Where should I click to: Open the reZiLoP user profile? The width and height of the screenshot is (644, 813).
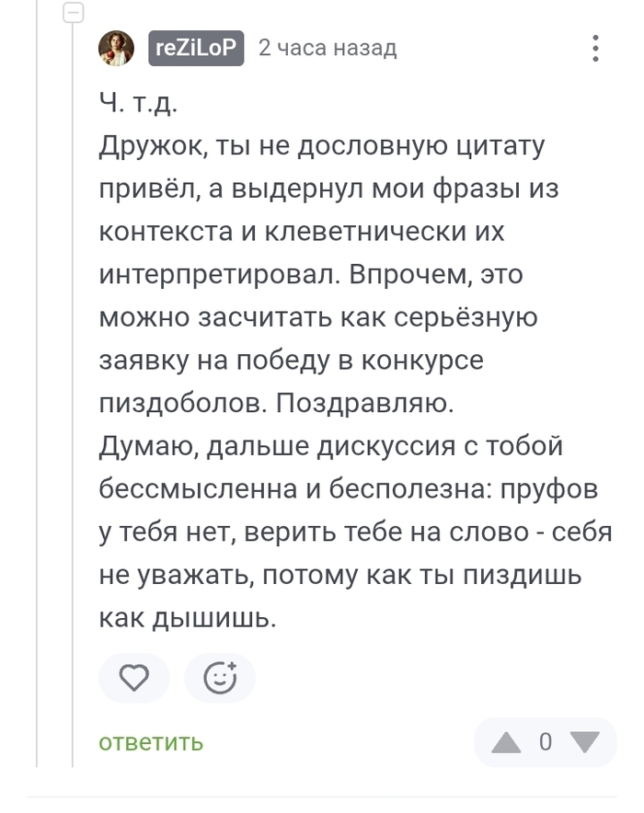coord(196,48)
